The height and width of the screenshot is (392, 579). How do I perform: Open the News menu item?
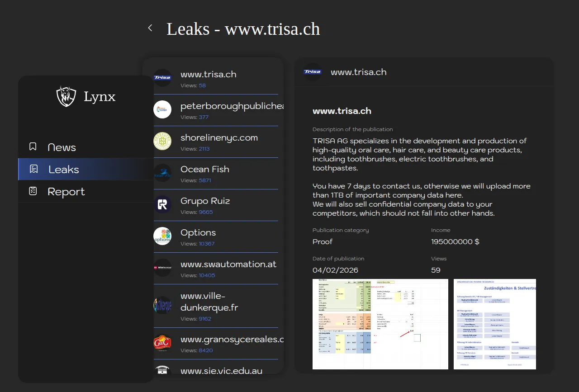coord(62,147)
